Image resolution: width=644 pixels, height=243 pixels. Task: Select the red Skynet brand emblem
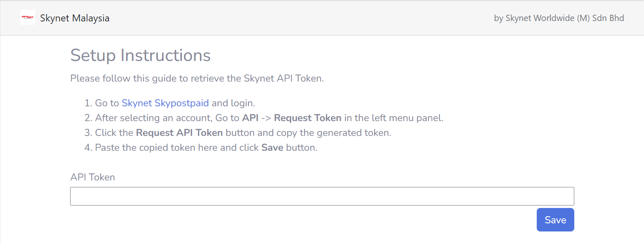coord(27,17)
